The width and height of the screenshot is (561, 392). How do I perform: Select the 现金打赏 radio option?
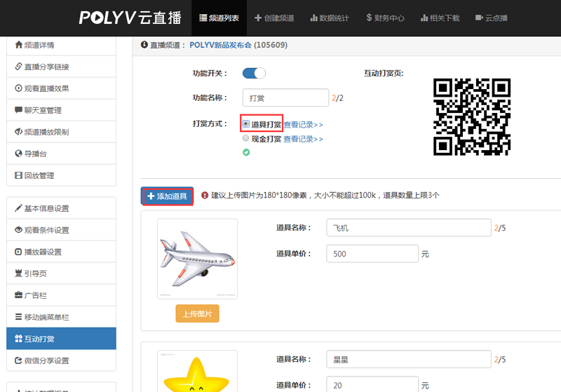click(246, 138)
